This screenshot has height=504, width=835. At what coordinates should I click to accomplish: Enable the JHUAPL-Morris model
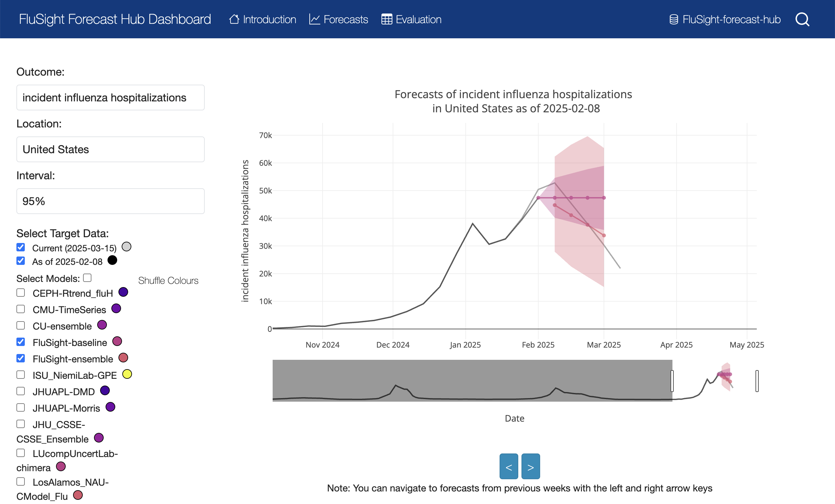click(x=21, y=407)
